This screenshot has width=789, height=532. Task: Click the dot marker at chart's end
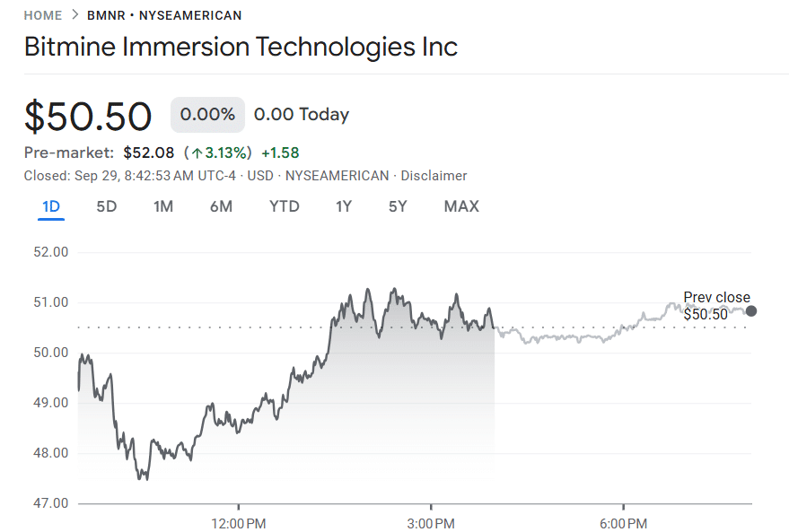[751, 311]
